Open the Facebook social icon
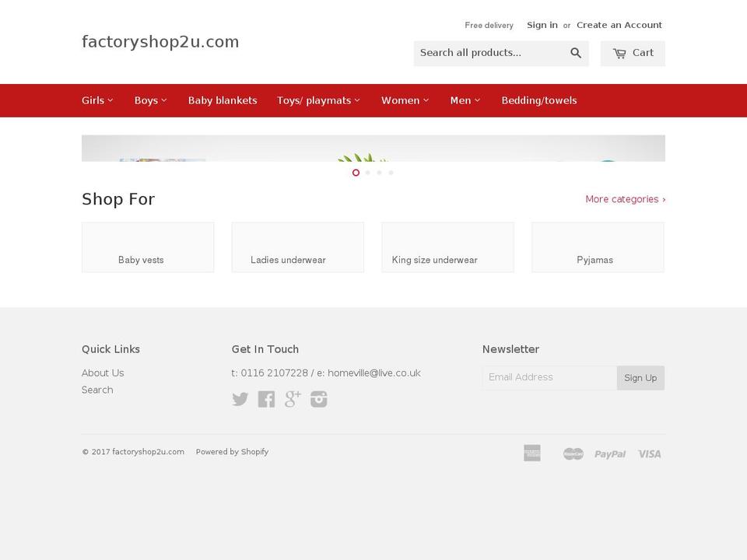 click(x=266, y=399)
